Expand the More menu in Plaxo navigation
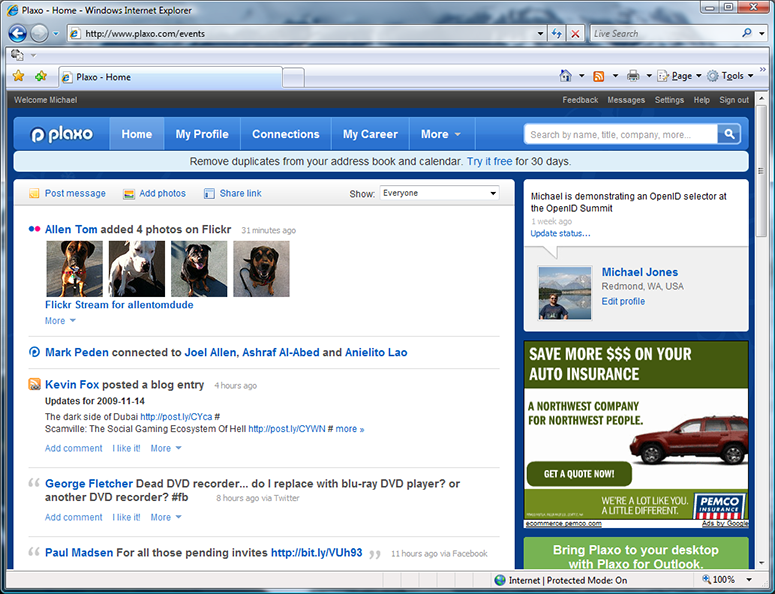Viewport: 775px width, 594px height. [x=441, y=134]
